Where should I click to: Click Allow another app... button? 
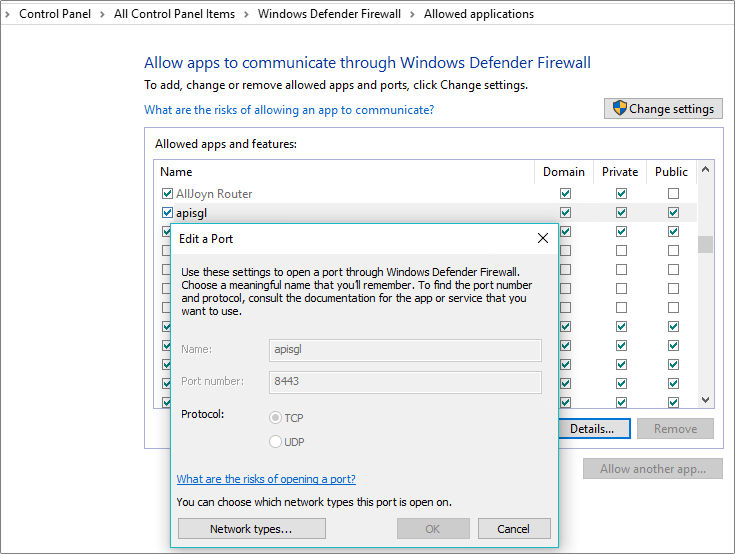[653, 469]
